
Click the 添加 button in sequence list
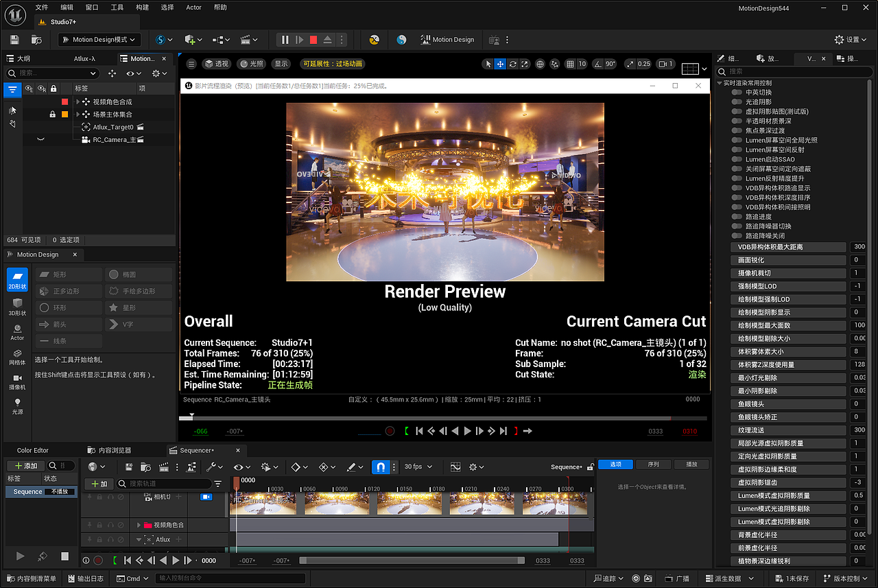click(25, 466)
